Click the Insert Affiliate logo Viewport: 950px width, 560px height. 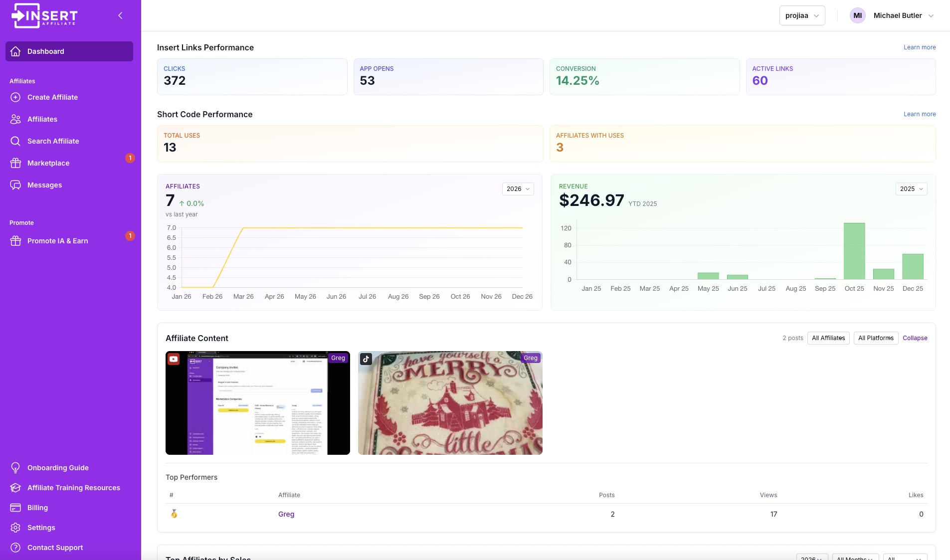tap(44, 15)
